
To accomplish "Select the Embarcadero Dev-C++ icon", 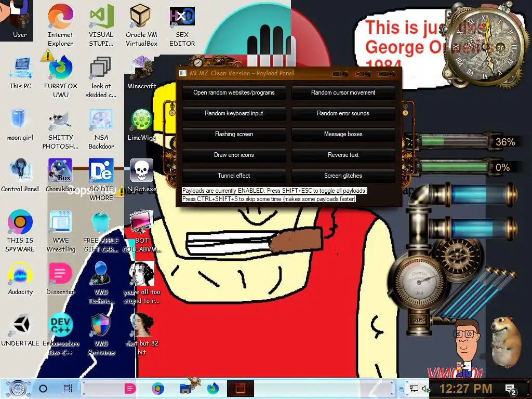I will click(x=61, y=334).
